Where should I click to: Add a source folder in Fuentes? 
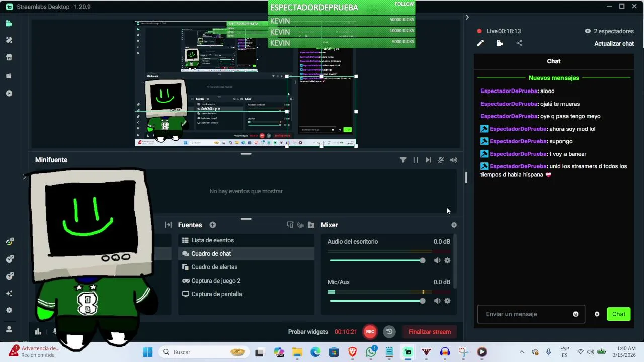(311, 225)
